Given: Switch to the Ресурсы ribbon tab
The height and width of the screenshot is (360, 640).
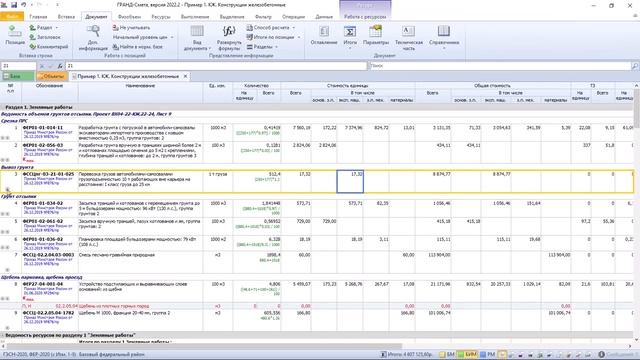Looking at the screenshot, I should [160, 17].
